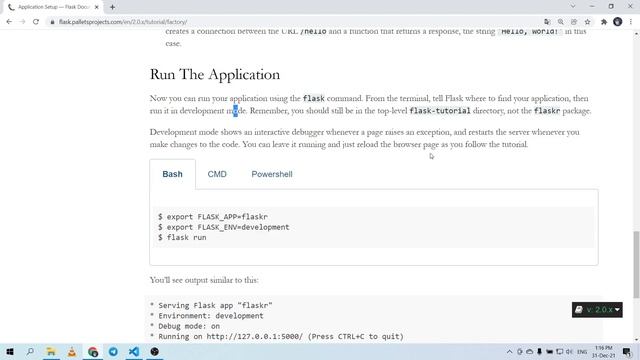Open Windows taskbar search

click(30, 351)
